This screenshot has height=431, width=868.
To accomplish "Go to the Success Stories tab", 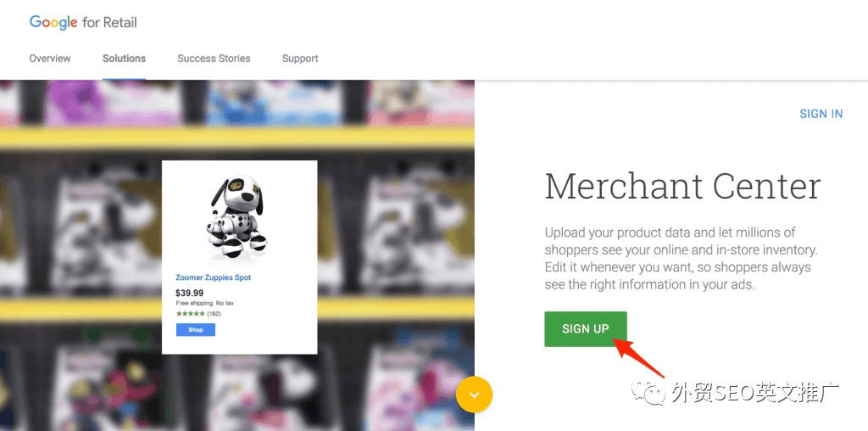I will (214, 59).
